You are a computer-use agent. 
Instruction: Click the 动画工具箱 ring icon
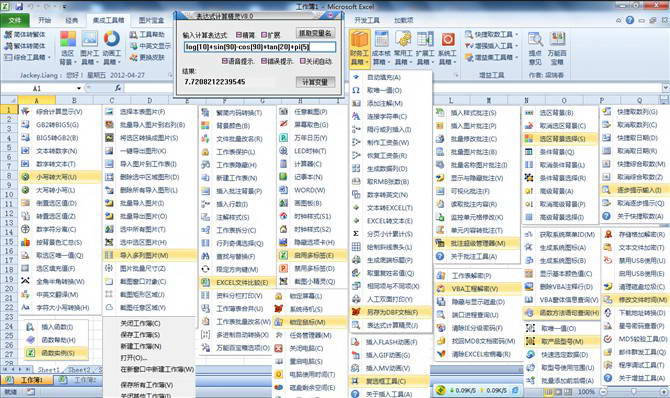[112, 39]
